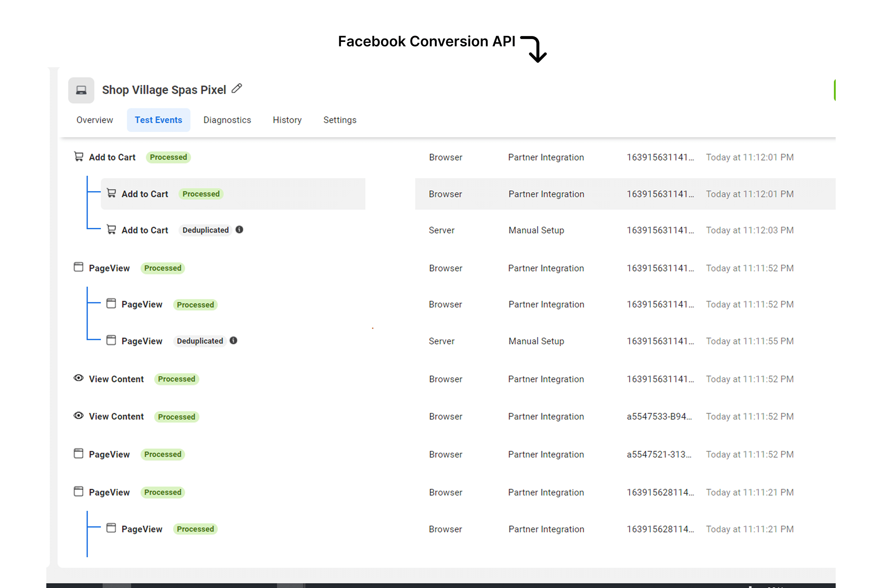The height and width of the screenshot is (588, 882).
Task: Click window icon of PageView a5547521 event
Action: pos(78,453)
